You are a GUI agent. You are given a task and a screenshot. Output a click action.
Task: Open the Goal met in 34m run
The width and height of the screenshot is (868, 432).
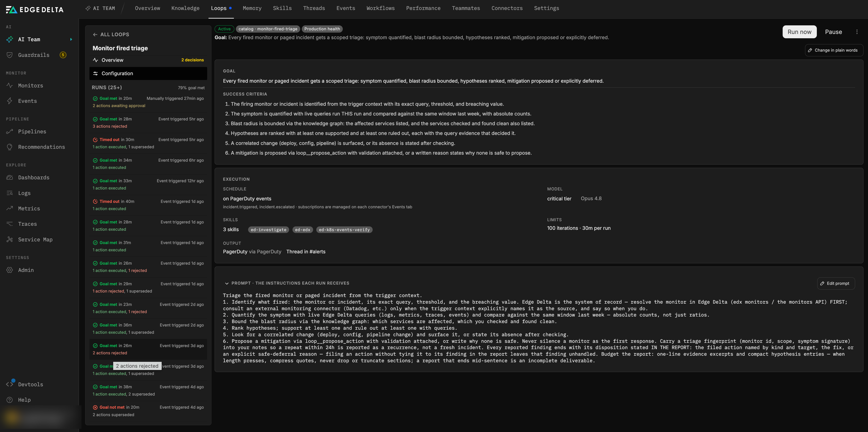point(148,164)
